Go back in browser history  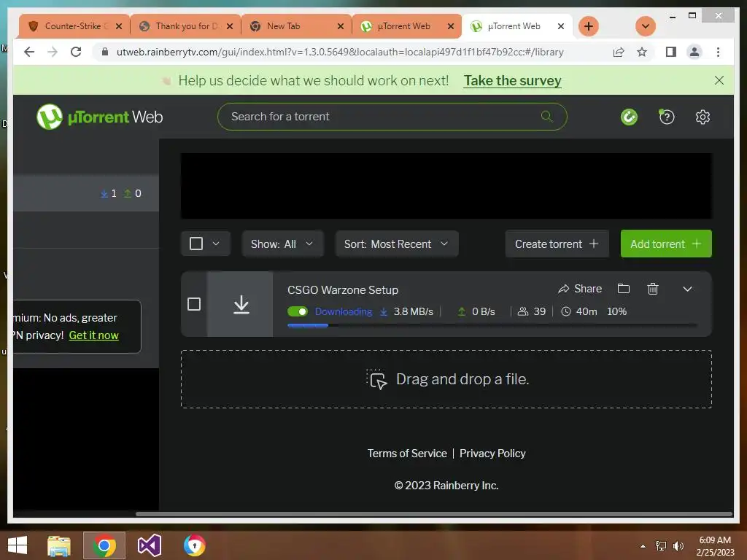(x=29, y=52)
